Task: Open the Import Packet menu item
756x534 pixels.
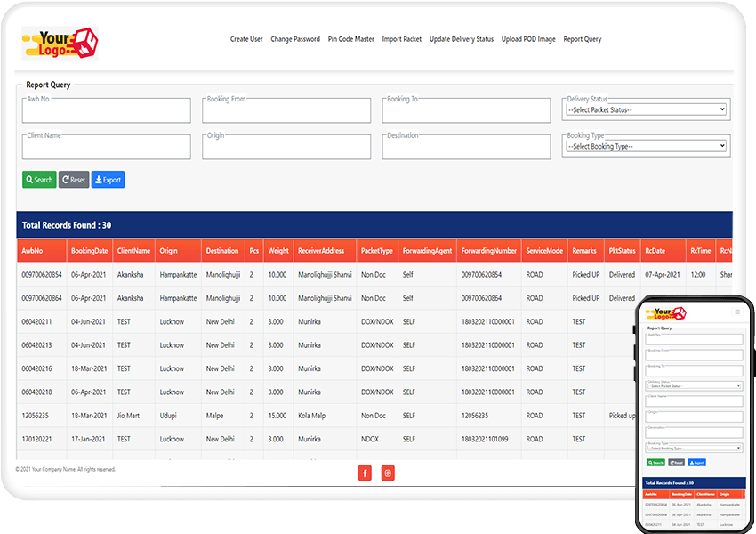Action: [x=402, y=39]
